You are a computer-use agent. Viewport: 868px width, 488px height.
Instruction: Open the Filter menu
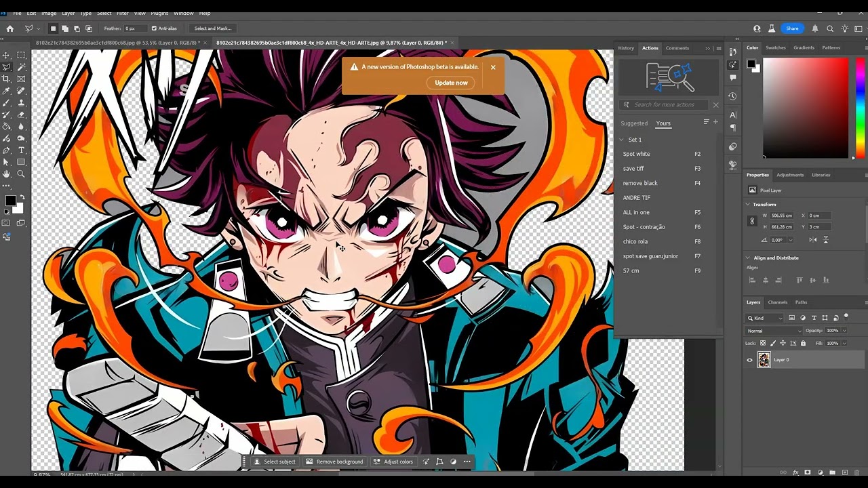click(122, 13)
